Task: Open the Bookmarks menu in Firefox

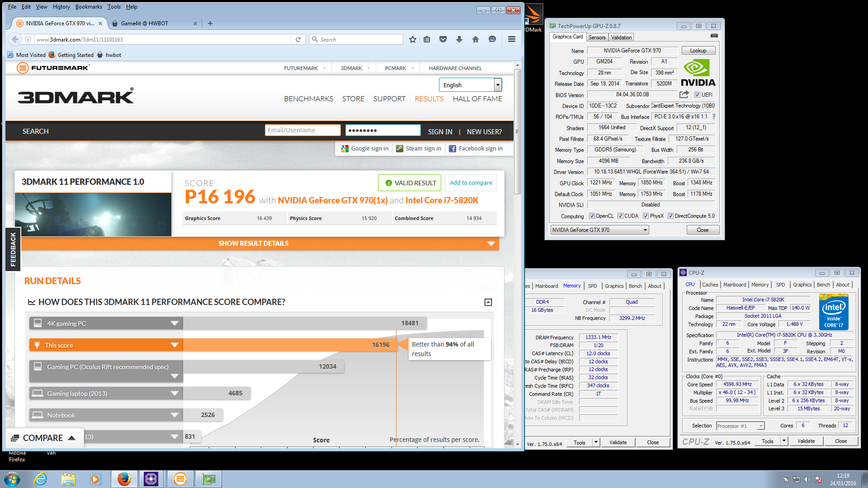Action: coord(89,7)
